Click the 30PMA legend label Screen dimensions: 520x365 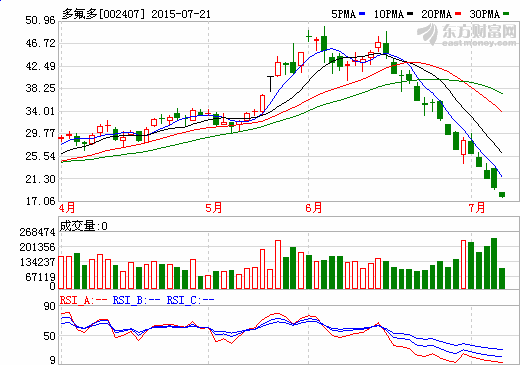click(x=485, y=14)
